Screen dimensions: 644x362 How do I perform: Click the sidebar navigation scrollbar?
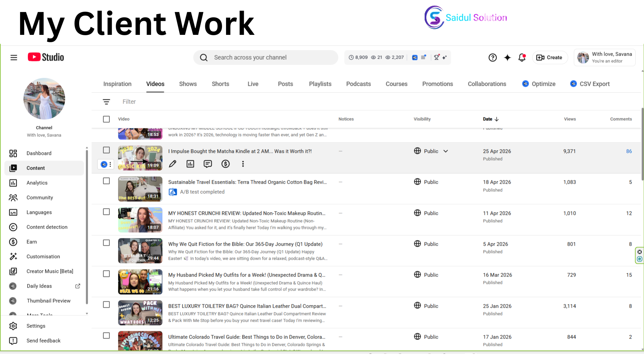coord(87,226)
